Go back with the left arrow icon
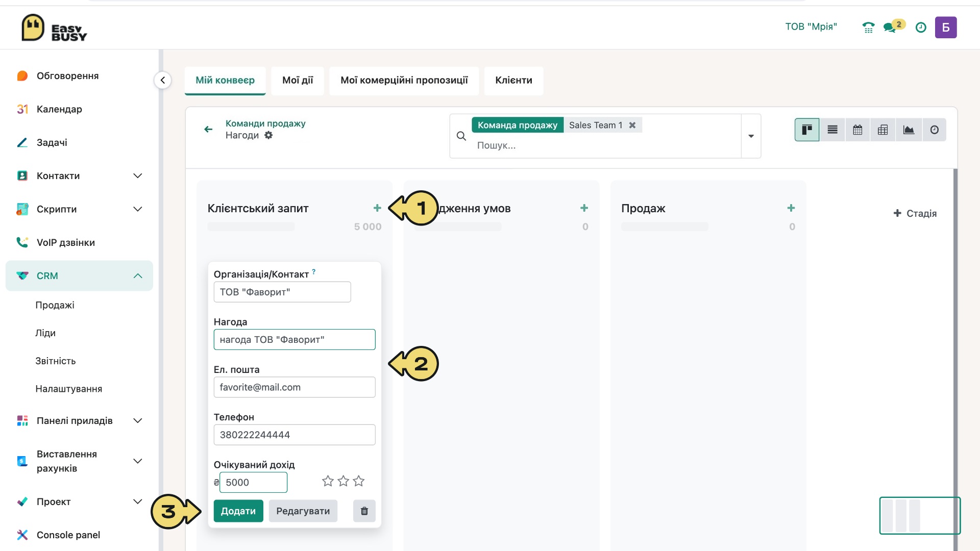Screen dimensions: 980x551 pyautogui.click(x=208, y=130)
